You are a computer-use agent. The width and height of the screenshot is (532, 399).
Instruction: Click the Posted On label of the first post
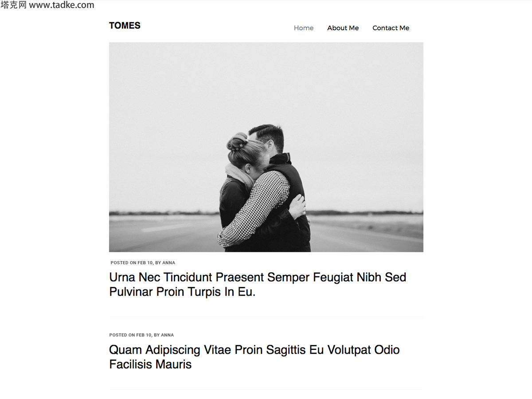point(124,263)
